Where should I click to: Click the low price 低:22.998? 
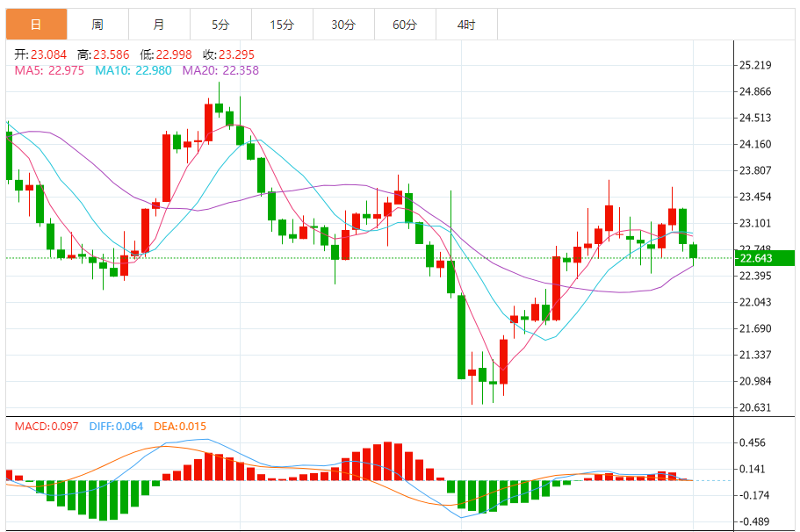[166, 54]
